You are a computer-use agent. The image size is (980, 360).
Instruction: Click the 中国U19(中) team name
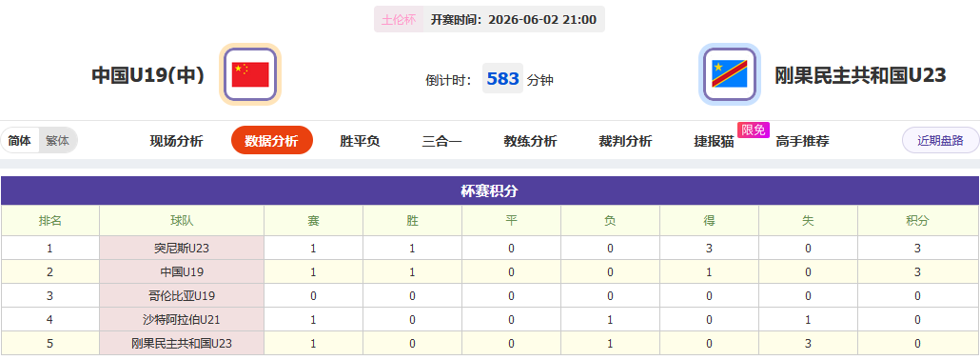(148, 75)
